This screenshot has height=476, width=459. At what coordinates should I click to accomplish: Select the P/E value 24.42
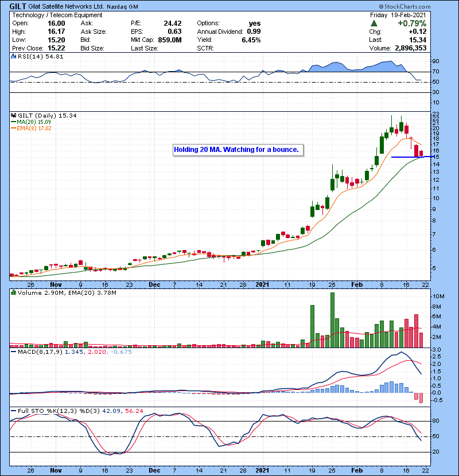coord(173,24)
